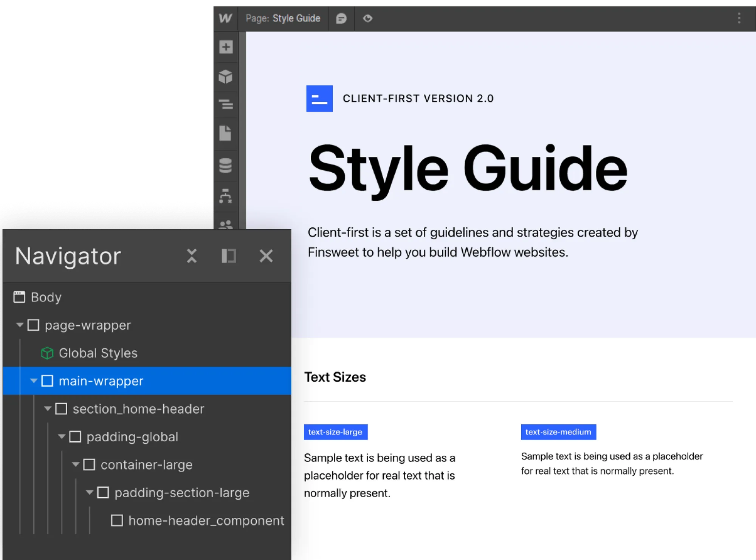Collapse the section_home-header tree item
Image resolution: width=756 pixels, height=560 pixels.
(47, 408)
